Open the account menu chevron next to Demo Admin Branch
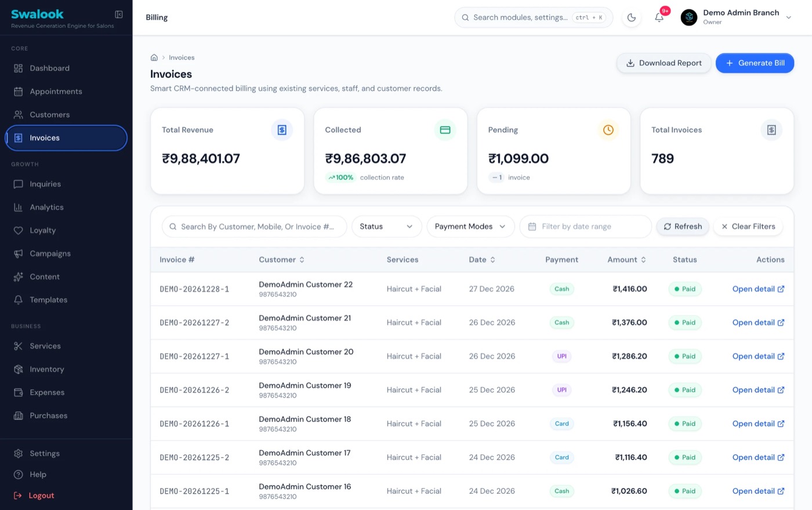 click(789, 17)
